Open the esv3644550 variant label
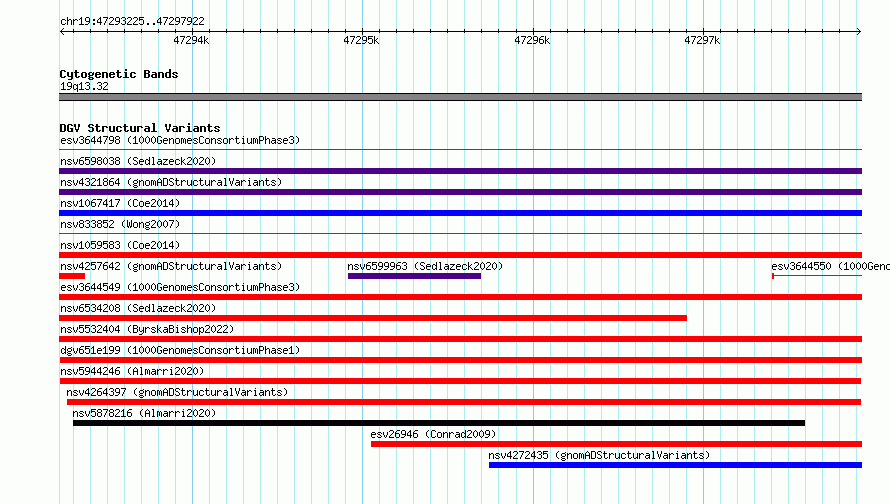 830,266
